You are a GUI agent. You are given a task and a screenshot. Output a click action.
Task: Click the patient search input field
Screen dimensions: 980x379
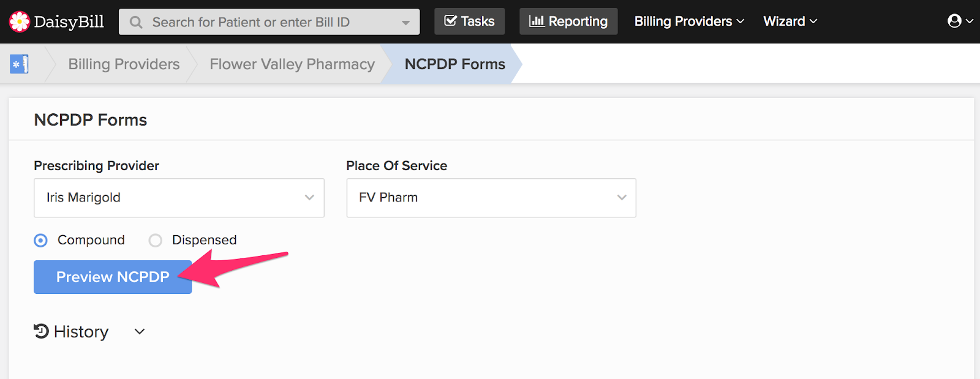pos(269,22)
